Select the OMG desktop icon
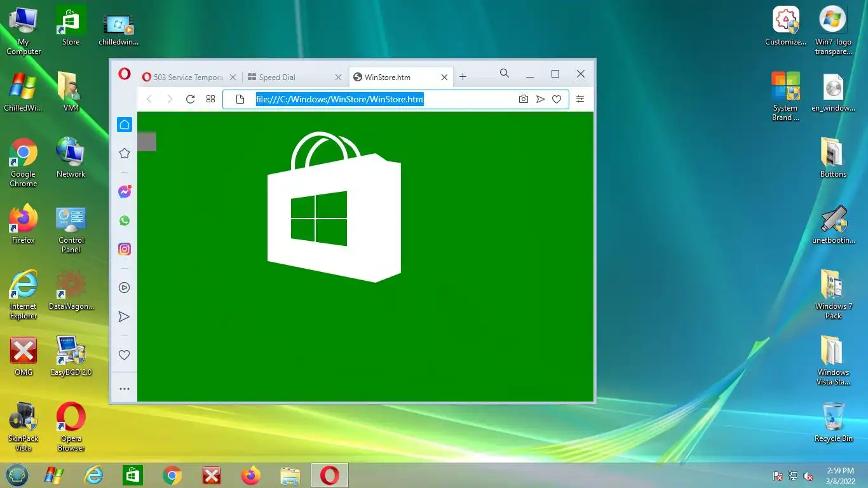Viewport: 868px width, 488px height. coord(24,356)
